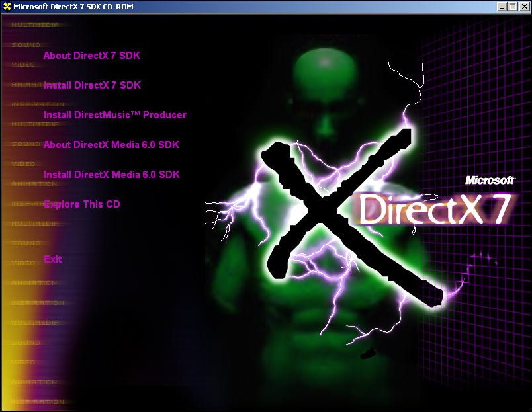Start Install DirectX 7 SDK
This screenshot has width=532, height=412.
(x=92, y=85)
